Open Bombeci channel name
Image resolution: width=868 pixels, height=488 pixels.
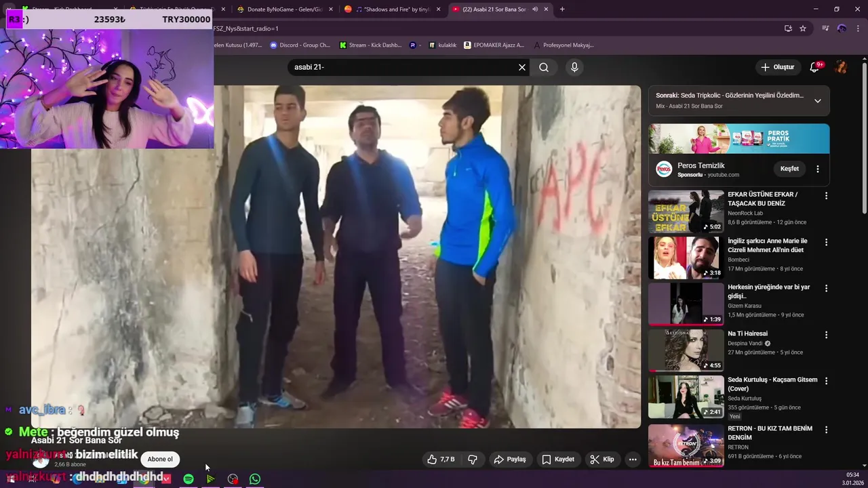point(738,260)
